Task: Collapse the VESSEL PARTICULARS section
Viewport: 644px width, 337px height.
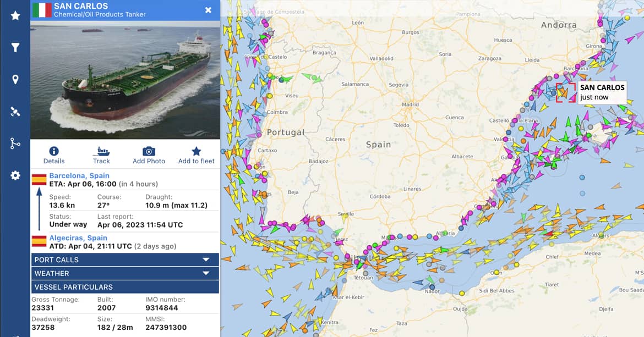Action: [x=124, y=286]
